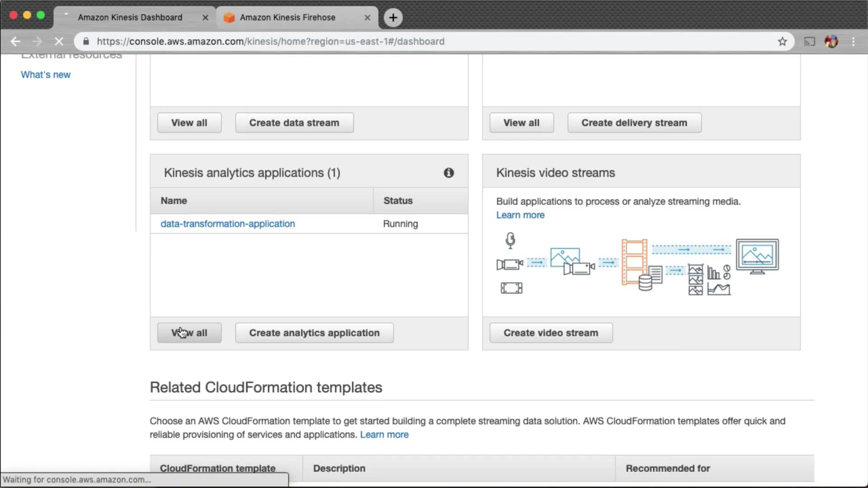The width and height of the screenshot is (868, 488).
Task: Click the browser back arrow
Action: pyautogui.click(x=15, y=42)
